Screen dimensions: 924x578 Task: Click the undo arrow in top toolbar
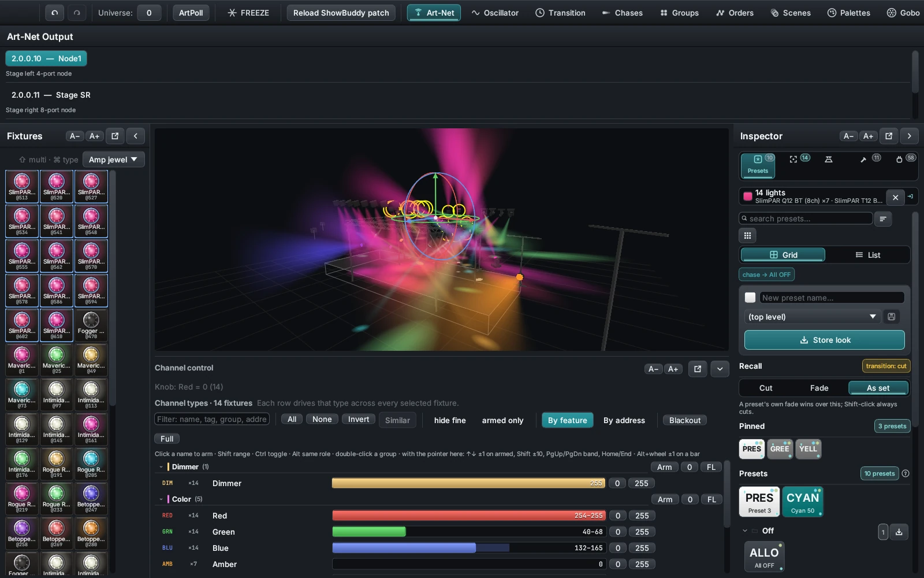coord(55,13)
